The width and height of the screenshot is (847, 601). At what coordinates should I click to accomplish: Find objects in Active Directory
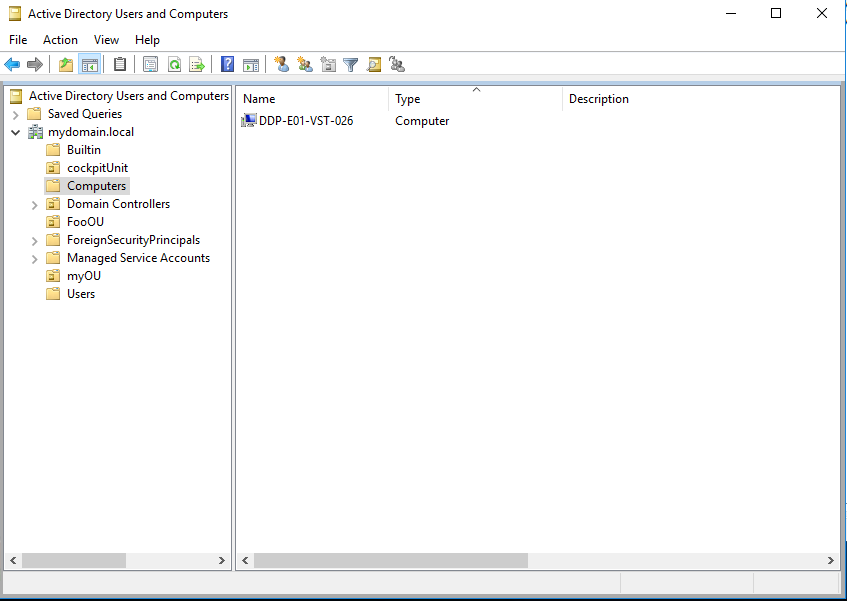(x=374, y=65)
